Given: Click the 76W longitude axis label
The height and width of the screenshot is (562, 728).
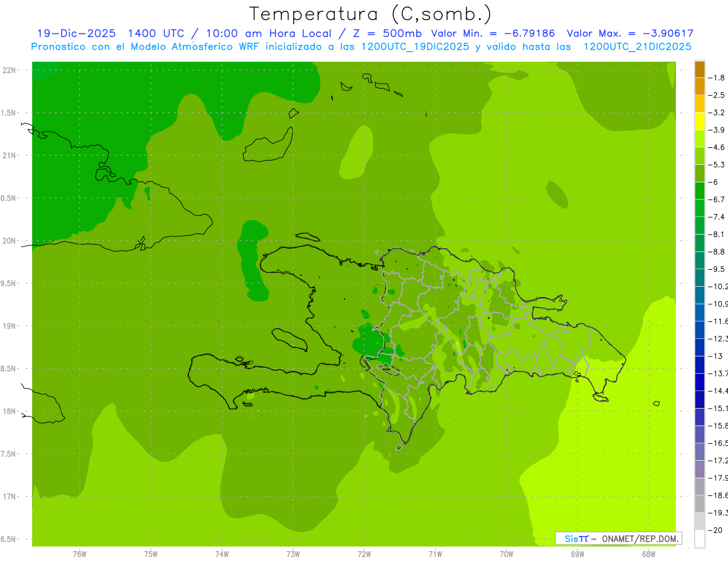Looking at the screenshot, I should 79,554.
